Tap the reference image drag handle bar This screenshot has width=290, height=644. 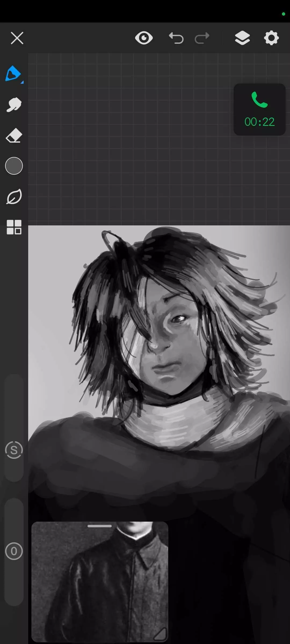(100, 526)
